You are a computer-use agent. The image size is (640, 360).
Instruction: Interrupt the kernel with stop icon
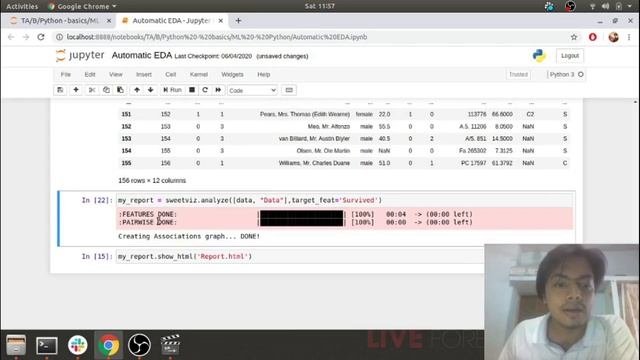192,90
